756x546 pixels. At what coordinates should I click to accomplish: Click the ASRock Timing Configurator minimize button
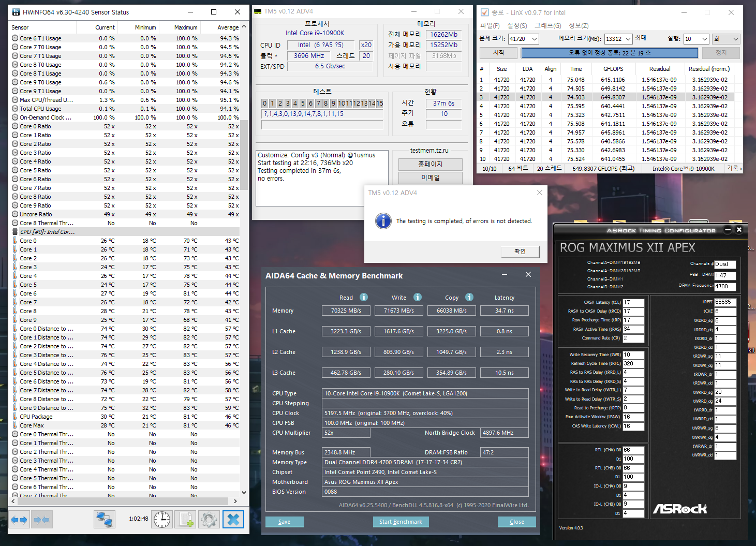point(728,230)
